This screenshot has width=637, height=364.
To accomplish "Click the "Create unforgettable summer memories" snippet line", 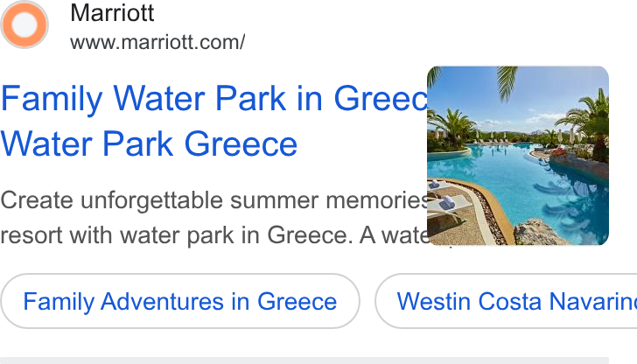I will (213, 199).
